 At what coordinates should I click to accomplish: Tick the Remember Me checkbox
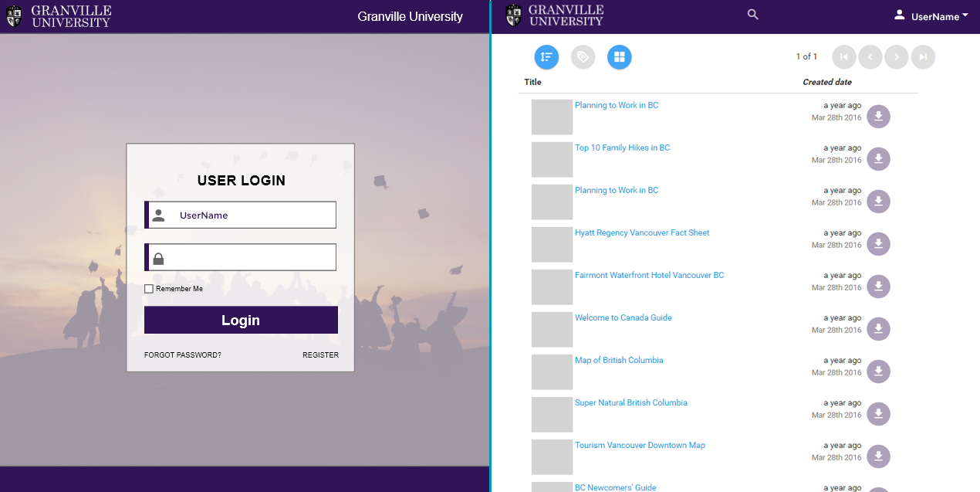149,289
